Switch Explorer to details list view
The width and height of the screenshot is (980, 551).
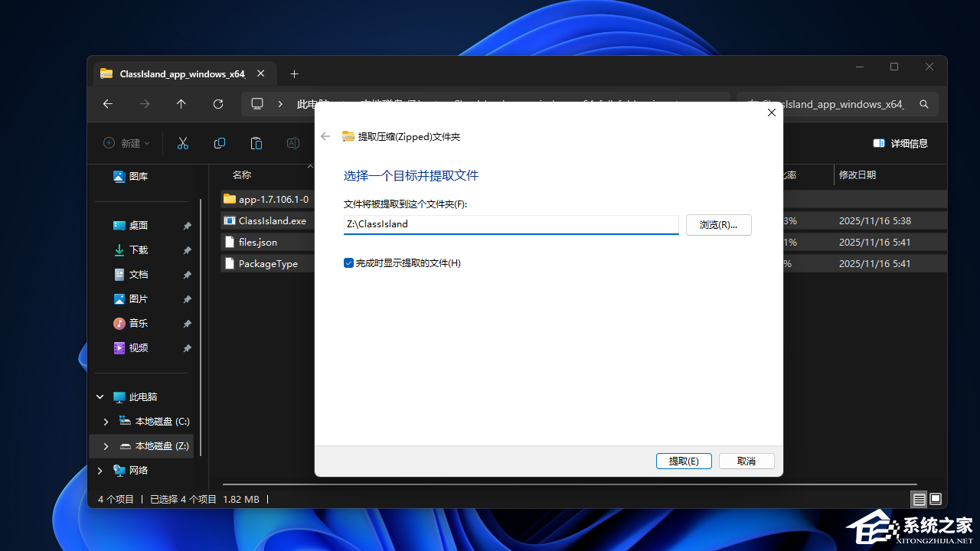919,500
